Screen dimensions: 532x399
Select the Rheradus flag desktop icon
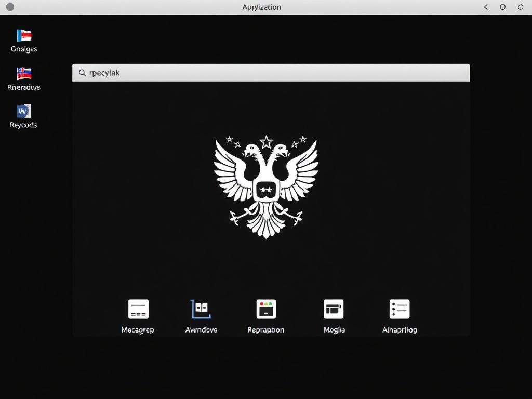[x=24, y=73]
